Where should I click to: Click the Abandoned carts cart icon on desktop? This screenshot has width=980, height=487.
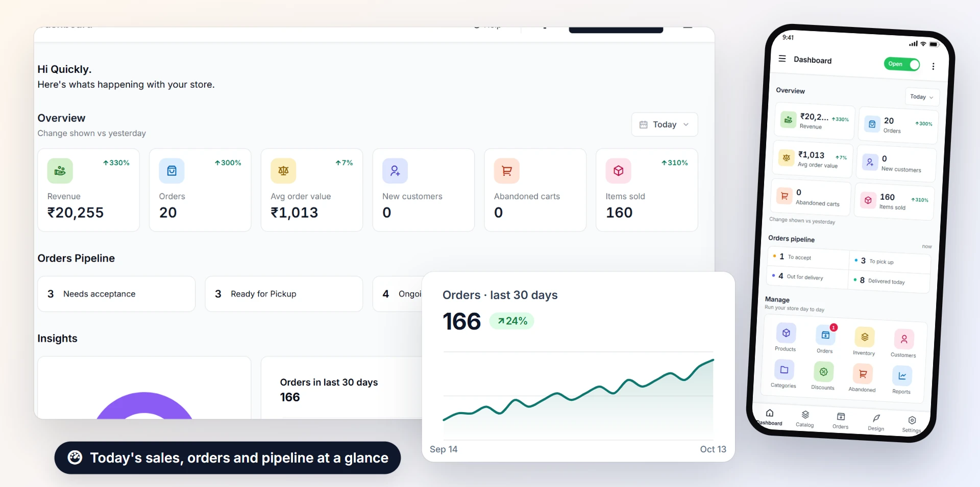[507, 171]
